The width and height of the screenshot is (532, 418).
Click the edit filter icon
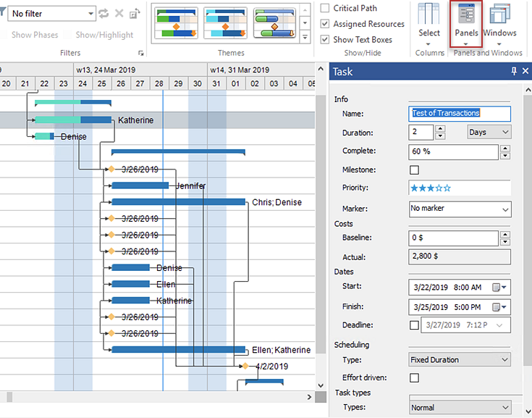(135, 14)
